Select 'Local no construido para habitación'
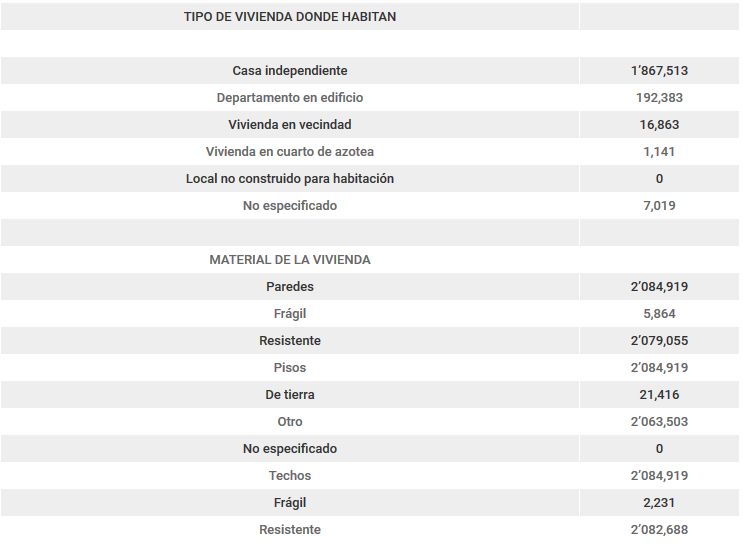The width and height of the screenshot is (743, 552). click(290, 179)
